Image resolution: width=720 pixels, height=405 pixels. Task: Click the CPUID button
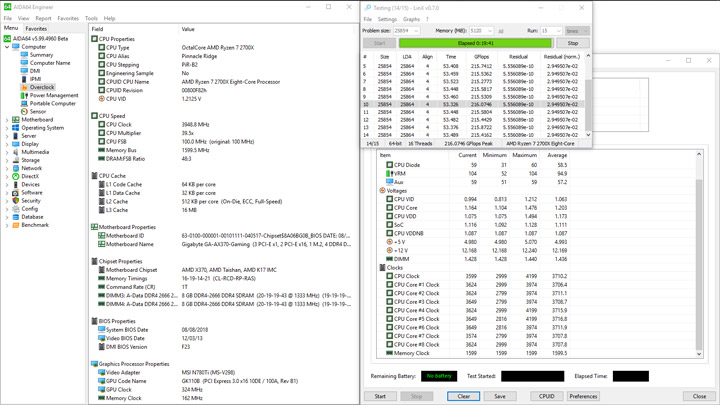point(546,396)
